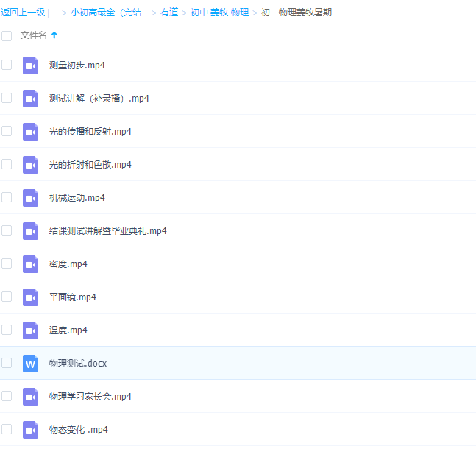Click the video icon for 物态变化.mp4

(30, 430)
